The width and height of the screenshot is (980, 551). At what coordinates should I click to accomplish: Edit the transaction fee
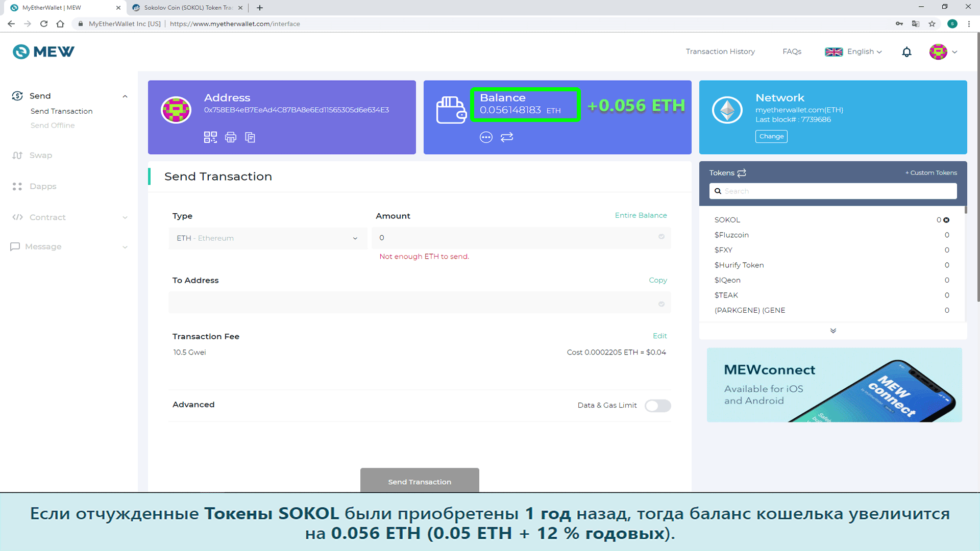tap(660, 336)
